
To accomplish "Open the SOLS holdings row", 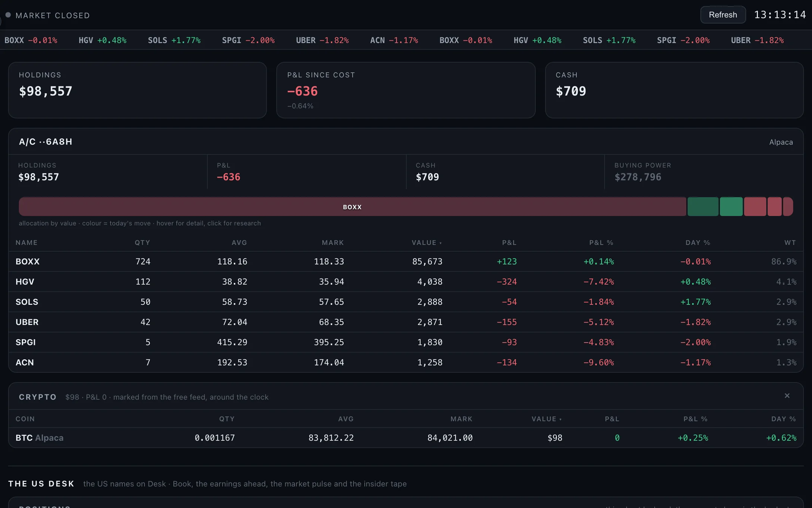I will pyautogui.click(x=406, y=302).
